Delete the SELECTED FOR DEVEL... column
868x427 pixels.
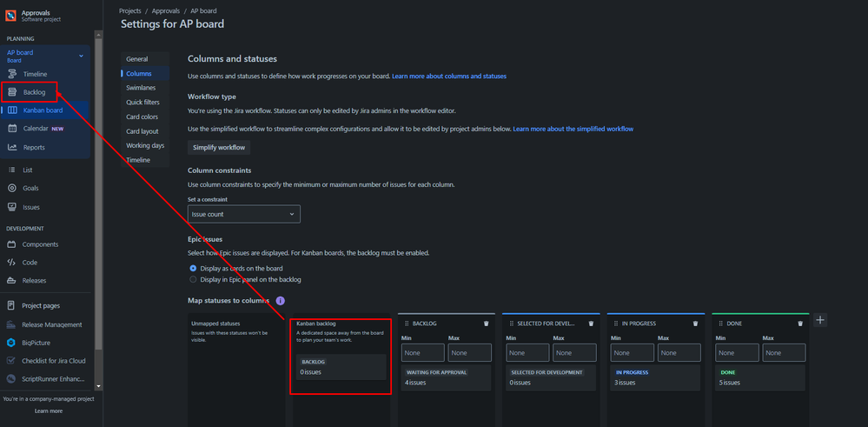coord(591,324)
